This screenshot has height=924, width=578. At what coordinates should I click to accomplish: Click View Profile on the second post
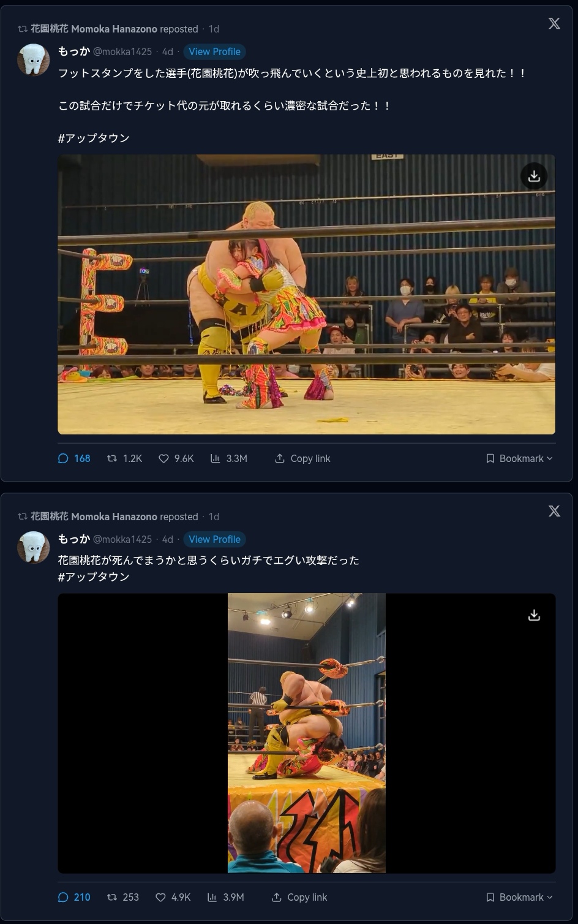click(214, 539)
